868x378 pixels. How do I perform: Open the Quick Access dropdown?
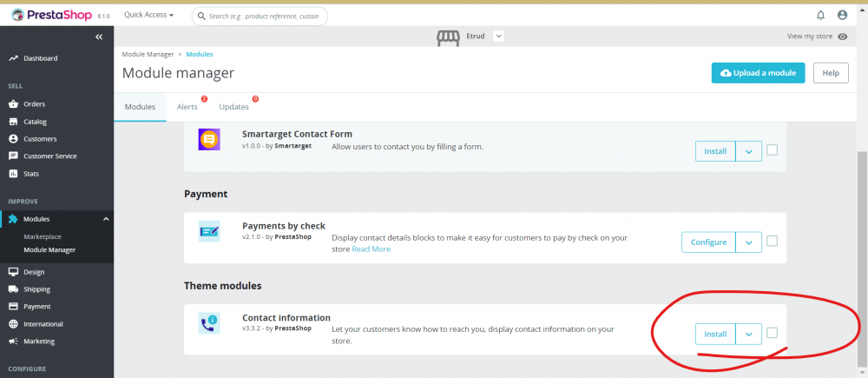[148, 15]
